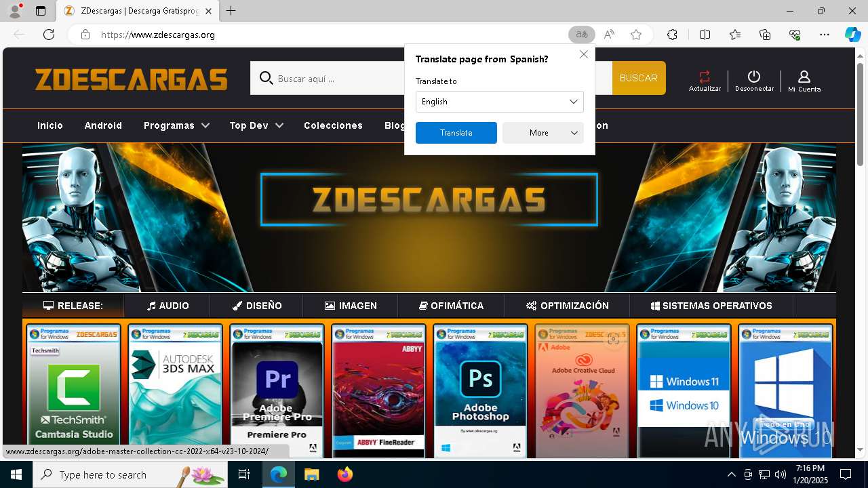Launch Firefox from taskbar
The height and width of the screenshot is (488, 868).
pyautogui.click(x=345, y=474)
